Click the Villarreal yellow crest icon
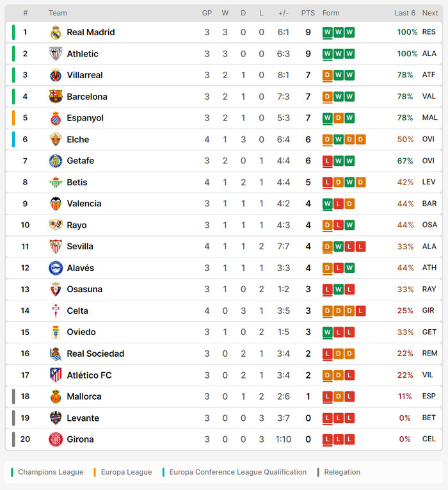 [x=56, y=75]
